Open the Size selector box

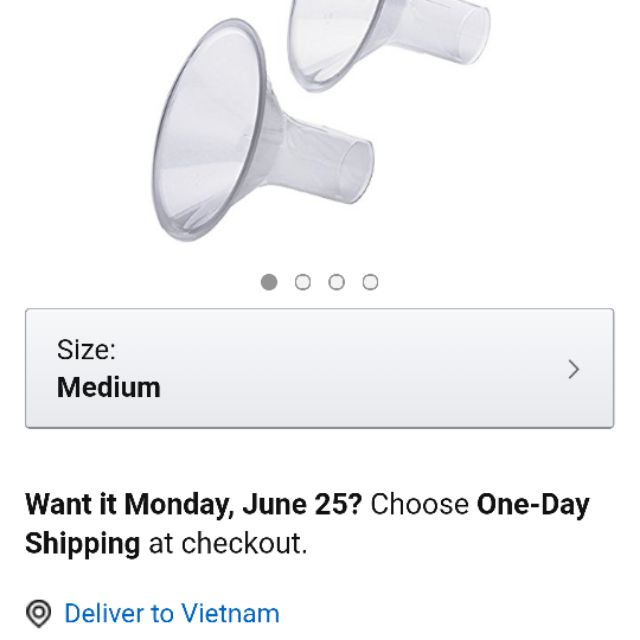(319, 369)
